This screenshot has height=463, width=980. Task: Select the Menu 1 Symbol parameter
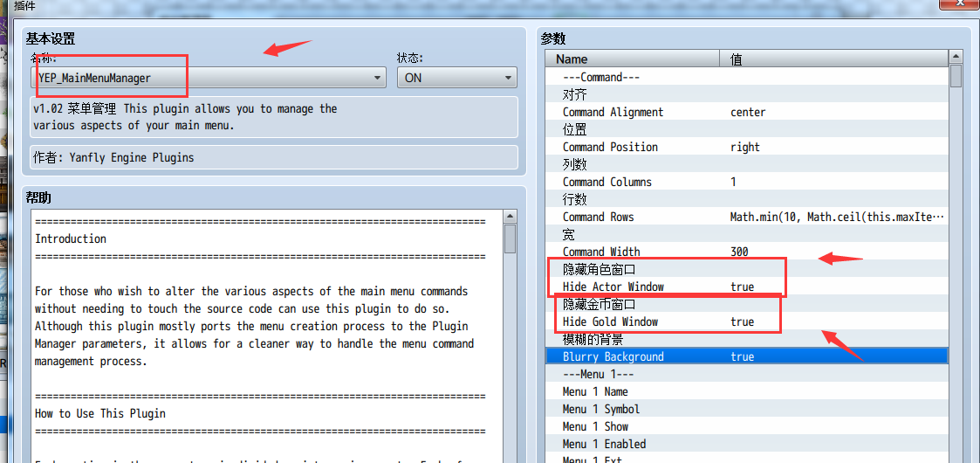pos(601,409)
